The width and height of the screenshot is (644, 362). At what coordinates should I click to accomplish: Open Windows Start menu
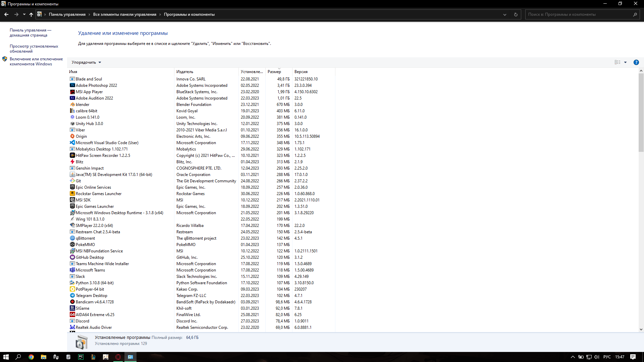(6, 357)
